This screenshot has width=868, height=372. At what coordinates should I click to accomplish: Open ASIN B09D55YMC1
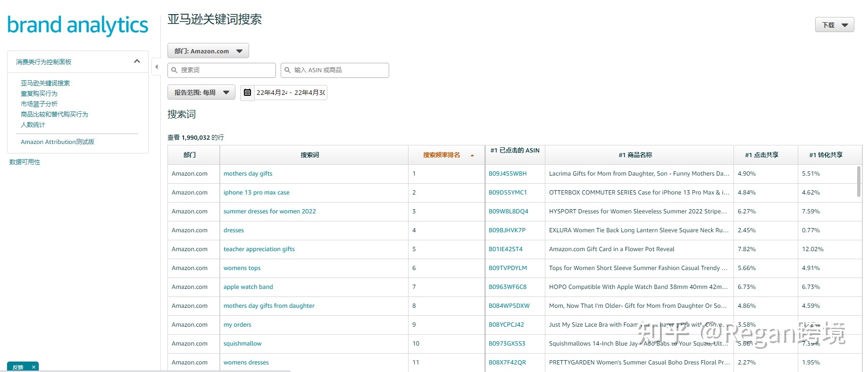click(x=508, y=193)
